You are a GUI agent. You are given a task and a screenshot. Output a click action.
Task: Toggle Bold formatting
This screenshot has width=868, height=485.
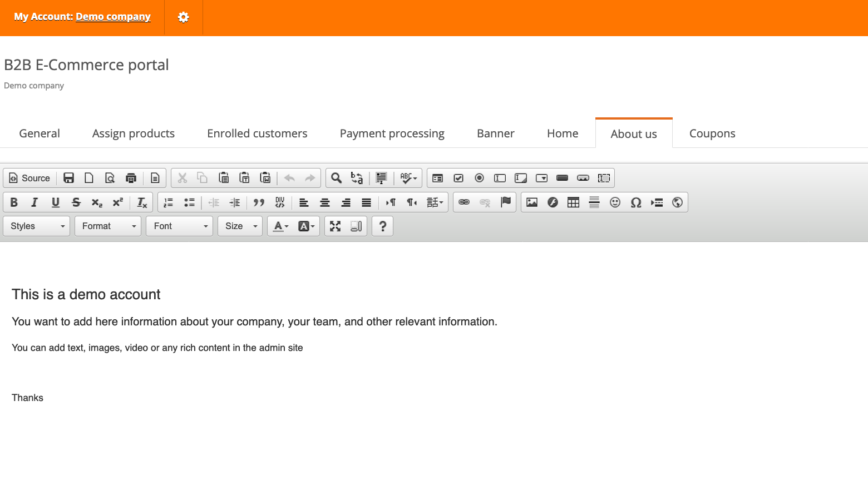coord(14,202)
